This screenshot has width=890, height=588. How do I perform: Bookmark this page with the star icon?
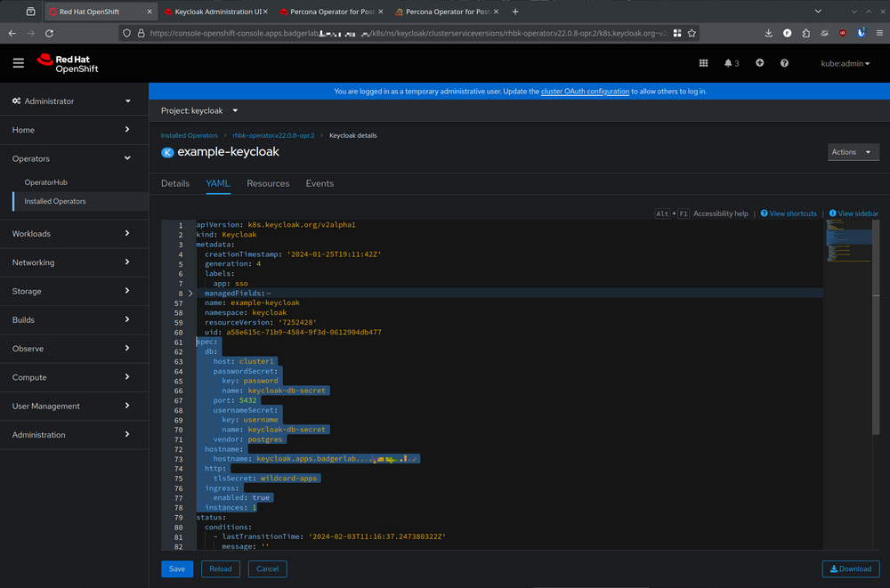[692, 33]
